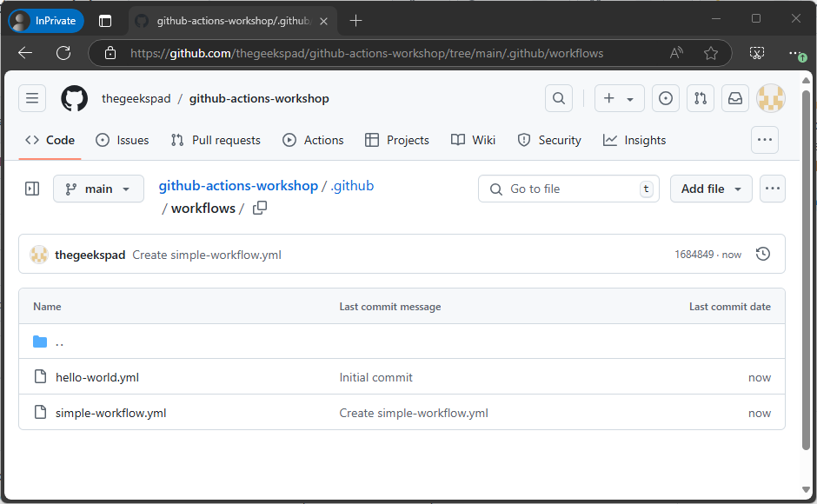Image resolution: width=817 pixels, height=504 pixels.
Task: Switch to the Code tab
Action: coord(50,140)
